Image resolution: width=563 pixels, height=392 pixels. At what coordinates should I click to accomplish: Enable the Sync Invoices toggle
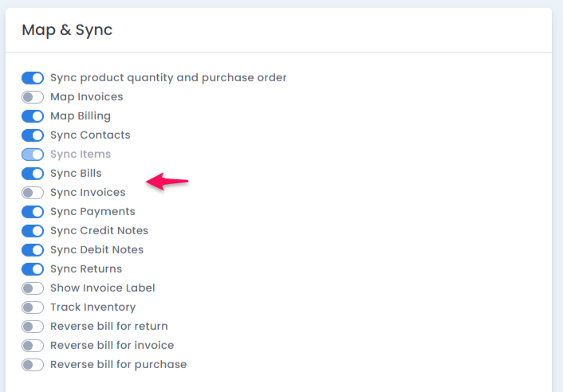(x=33, y=193)
